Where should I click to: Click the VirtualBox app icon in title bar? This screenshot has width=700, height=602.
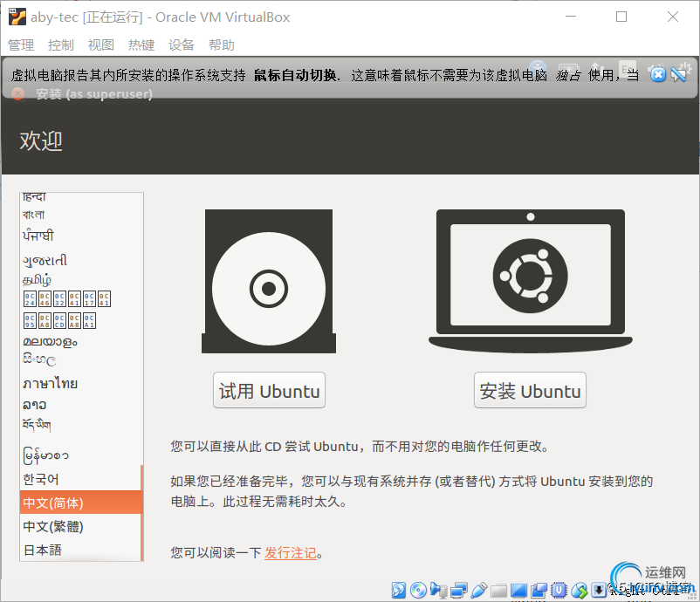17,17
